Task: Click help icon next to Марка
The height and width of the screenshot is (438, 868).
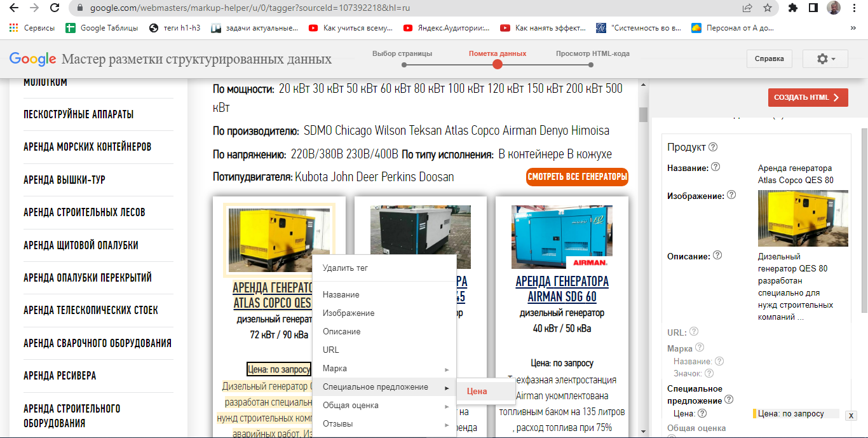Action: [x=700, y=348]
